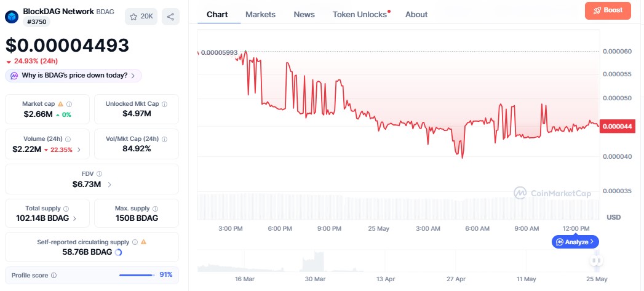644x291 pixels.
Task: Click the 84.92% Vol/Mkt Cap value
Action: pos(137,149)
